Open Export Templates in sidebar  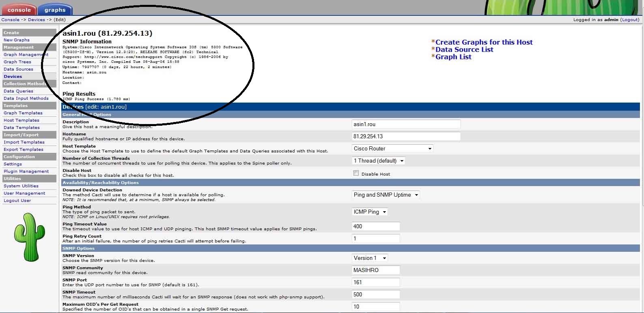[x=24, y=150]
